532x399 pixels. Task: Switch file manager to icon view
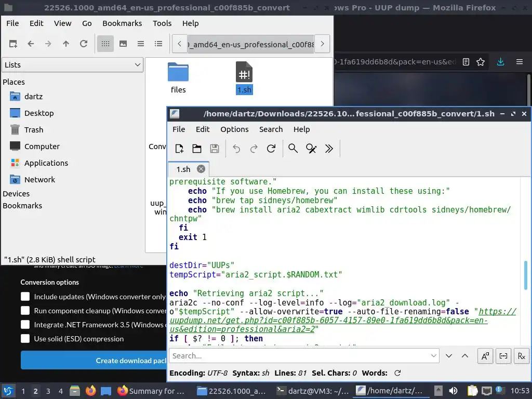tap(105, 44)
